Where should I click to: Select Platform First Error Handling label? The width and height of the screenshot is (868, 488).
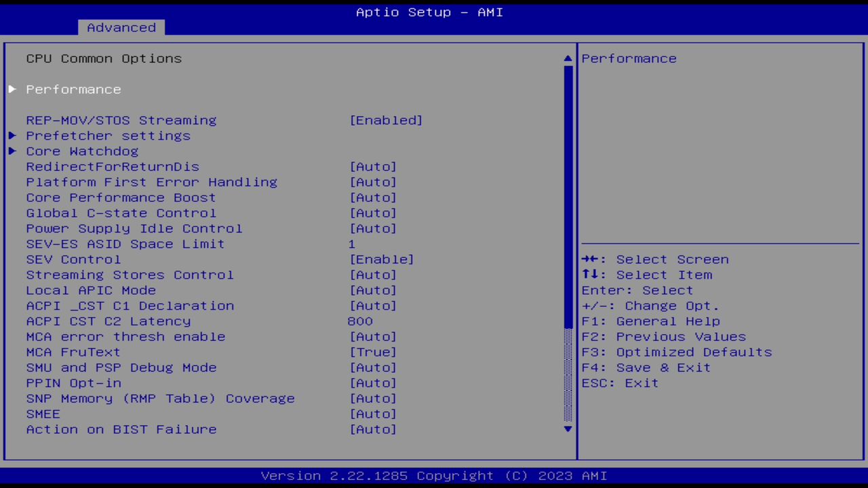[x=152, y=182]
